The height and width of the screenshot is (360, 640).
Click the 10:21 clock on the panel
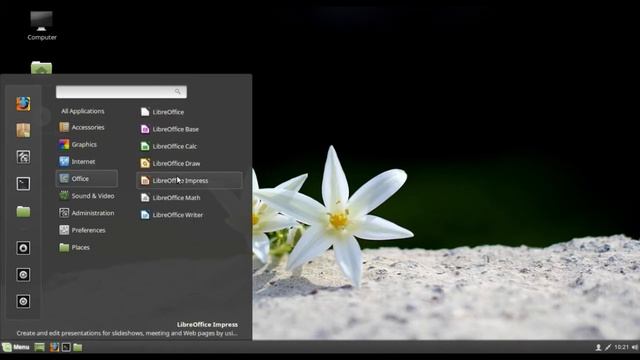pyautogui.click(x=621, y=347)
